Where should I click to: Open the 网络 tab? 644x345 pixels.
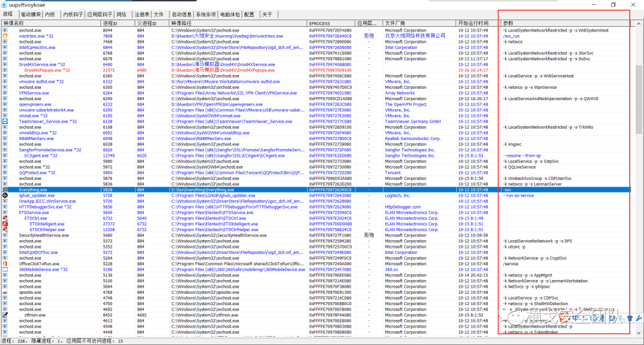122,14
